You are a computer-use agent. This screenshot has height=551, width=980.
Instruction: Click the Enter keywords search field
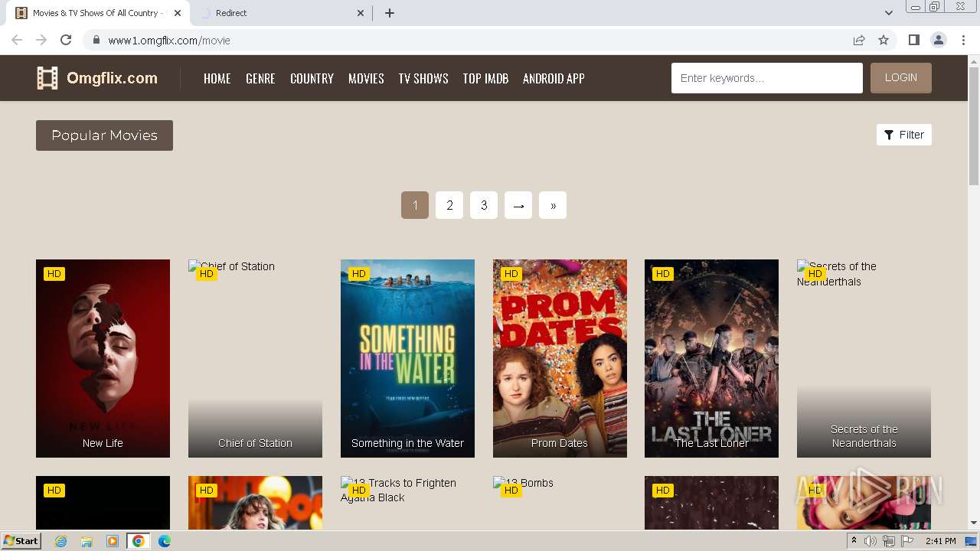coord(767,78)
